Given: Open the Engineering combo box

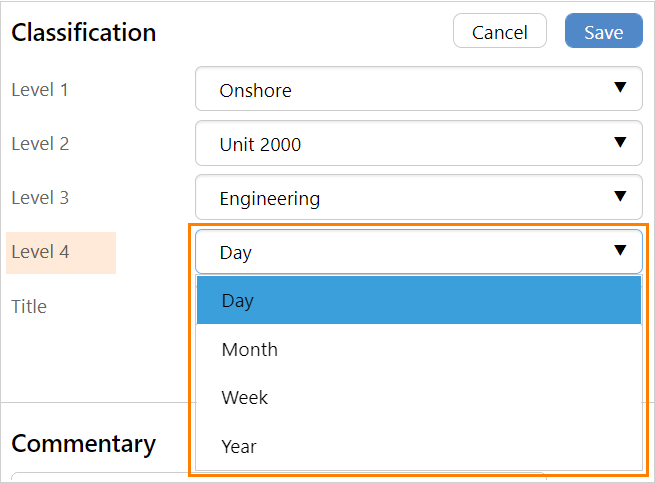Looking at the screenshot, I should tap(400, 198).
